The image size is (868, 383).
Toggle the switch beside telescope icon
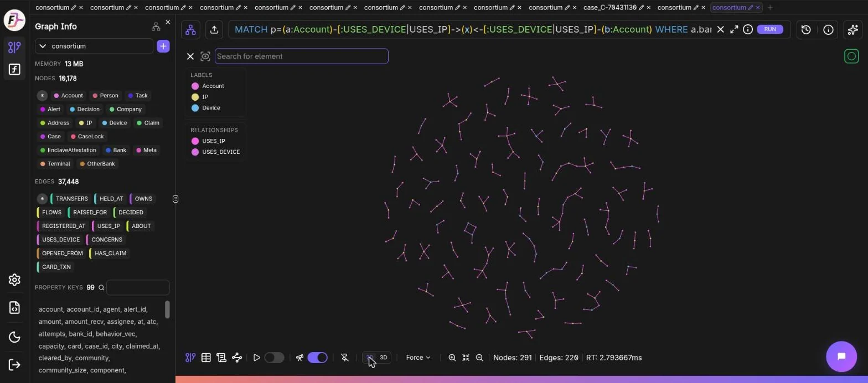317,358
